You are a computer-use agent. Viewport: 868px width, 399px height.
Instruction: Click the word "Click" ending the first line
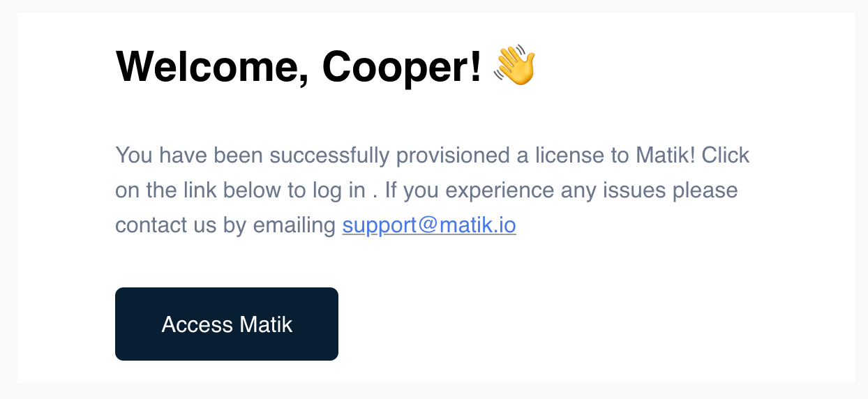pyautogui.click(x=726, y=155)
